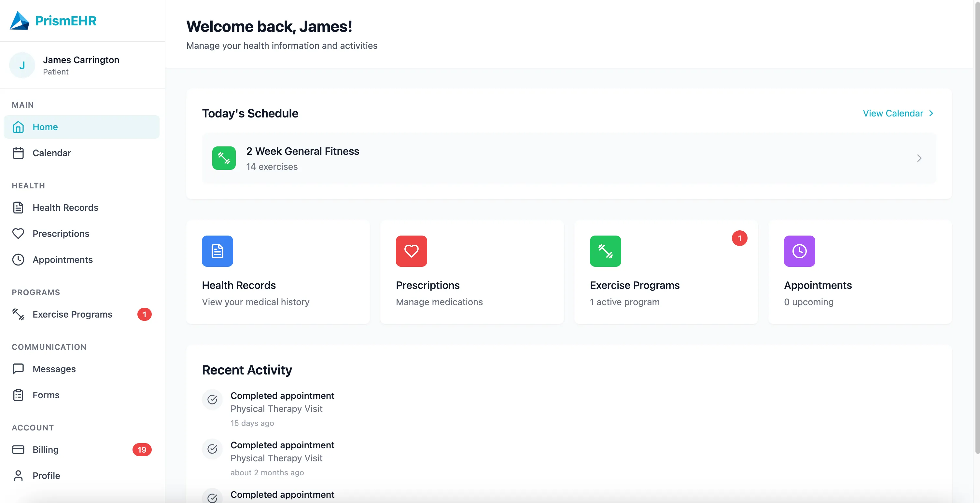
Task: Click the red notification badge on Exercise Programs card
Action: tap(740, 238)
